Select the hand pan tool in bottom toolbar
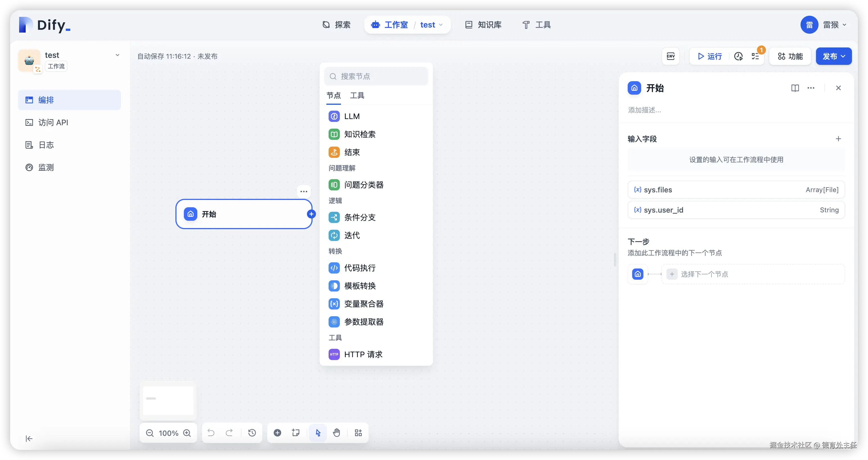The height and width of the screenshot is (460, 868). [337, 433]
